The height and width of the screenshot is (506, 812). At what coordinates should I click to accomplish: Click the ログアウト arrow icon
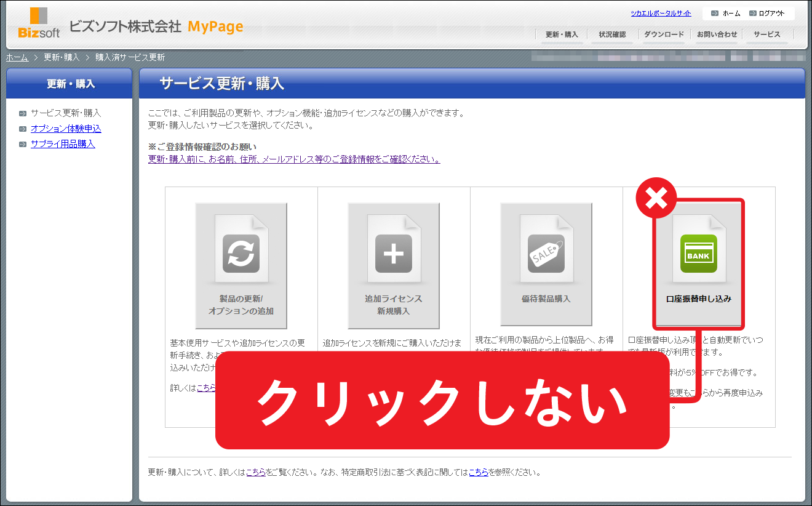(x=753, y=13)
